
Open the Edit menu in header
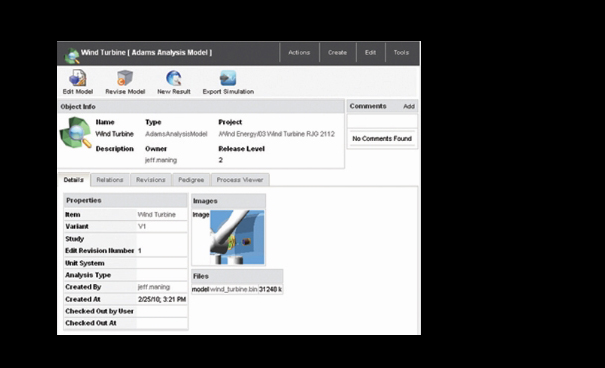(370, 52)
